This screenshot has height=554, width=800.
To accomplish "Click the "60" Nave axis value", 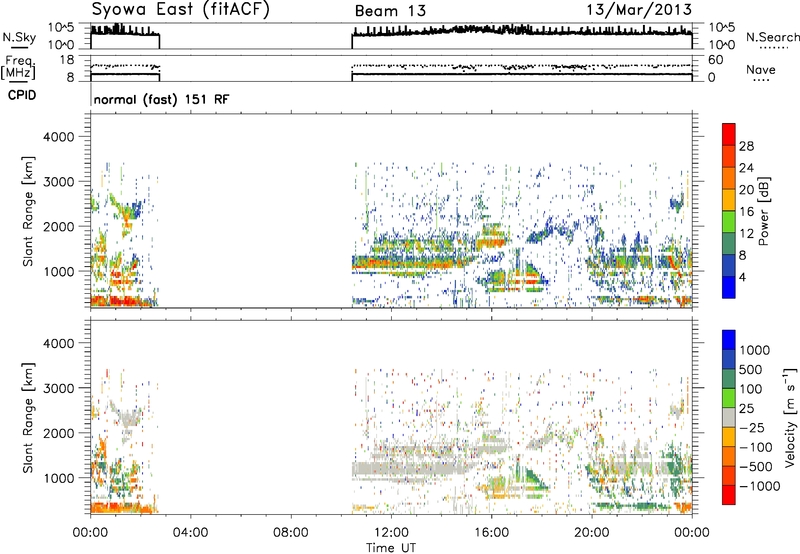I will (715, 60).
